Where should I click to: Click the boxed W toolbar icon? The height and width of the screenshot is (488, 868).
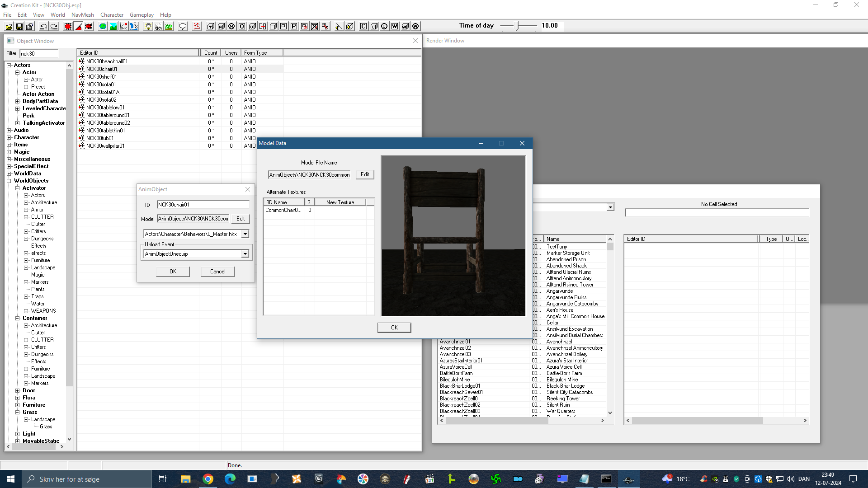(395, 26)
